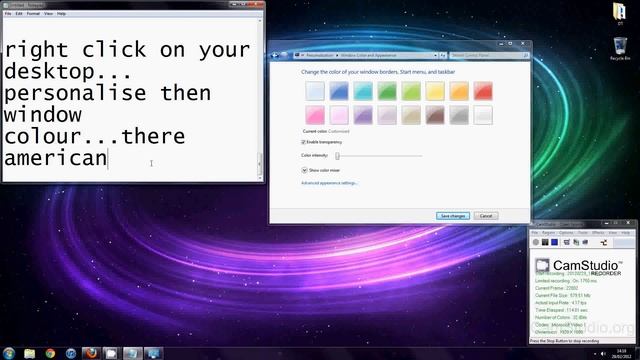Open CamStudio's View menu
The image size is (640, 360).
click(x=613, y=233)
